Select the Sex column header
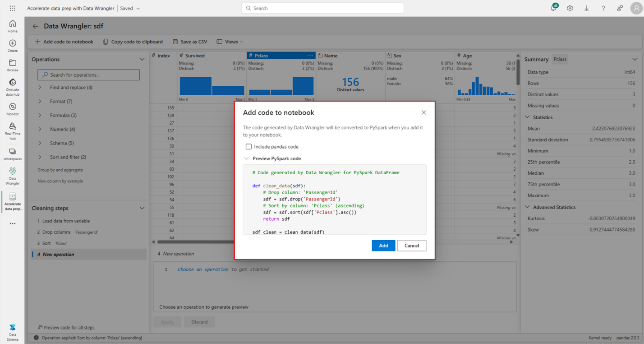The image size is (644, 344). pyautogui.click(x=420, y=56)
